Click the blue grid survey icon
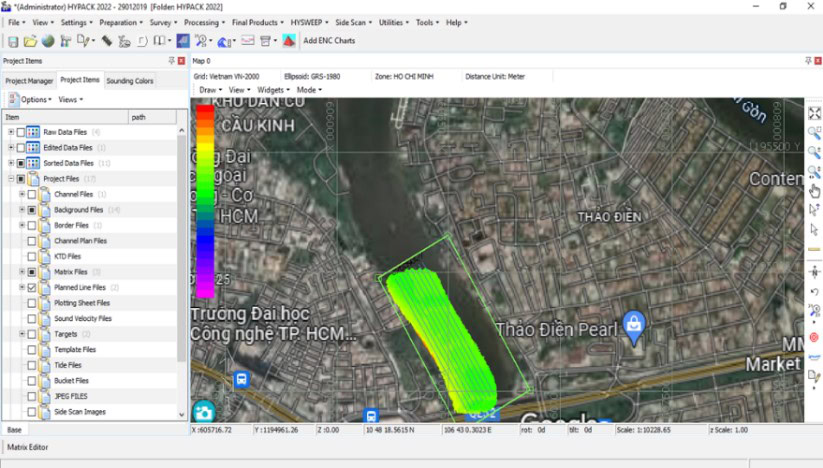823x468 pixels. (x=183, y=41)
